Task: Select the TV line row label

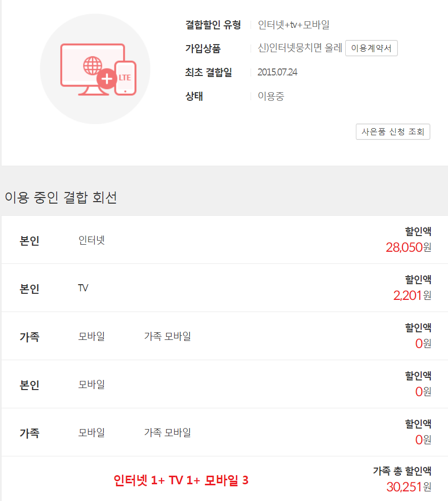Action: pyautogui.click(x=83, y=288)
